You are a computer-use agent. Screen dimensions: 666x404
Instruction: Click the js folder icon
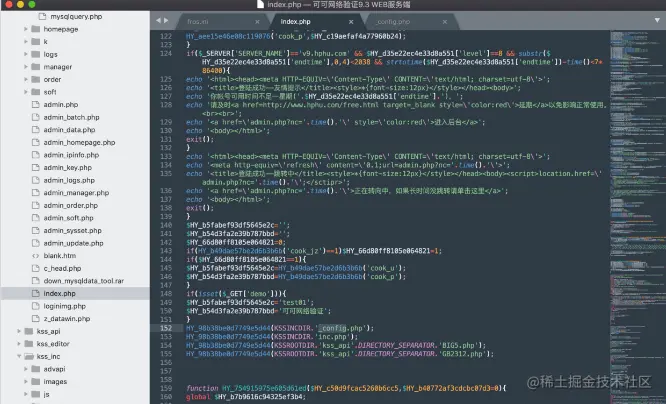[x=36, y=394]
